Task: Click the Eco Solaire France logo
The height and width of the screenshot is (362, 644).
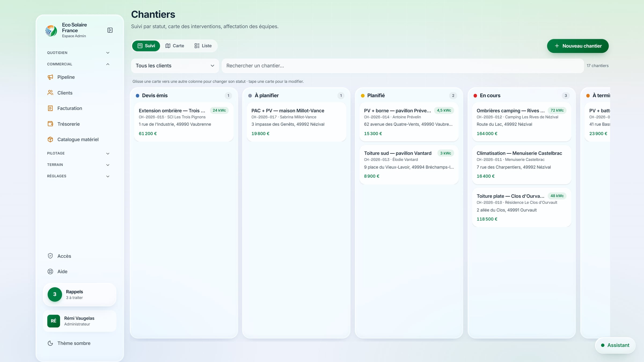Action: 51,30
